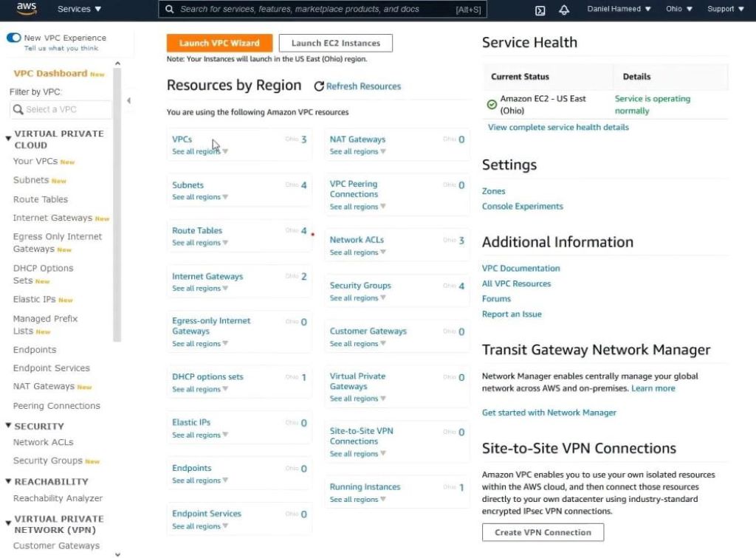
Task: Collapse the Security sidebar section
Action: pyautogui.click(x=8, y=425)
